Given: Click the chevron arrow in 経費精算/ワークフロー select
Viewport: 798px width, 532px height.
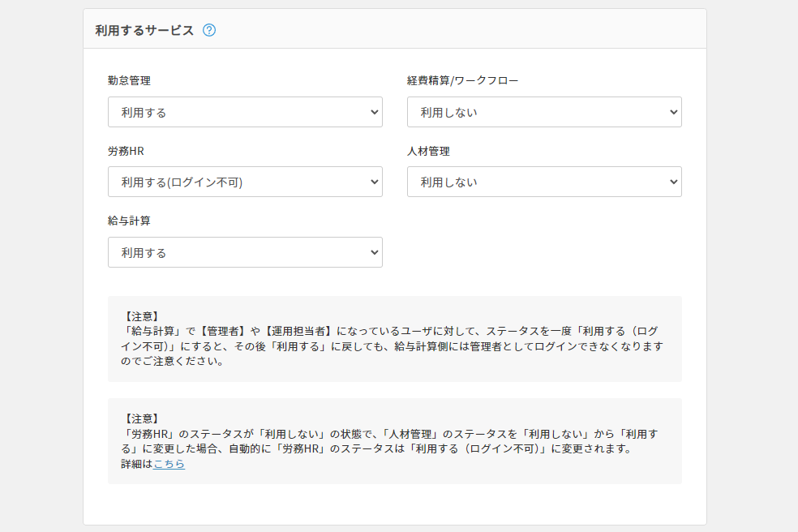Looking at the screenshot, I should tap(673, 112).
